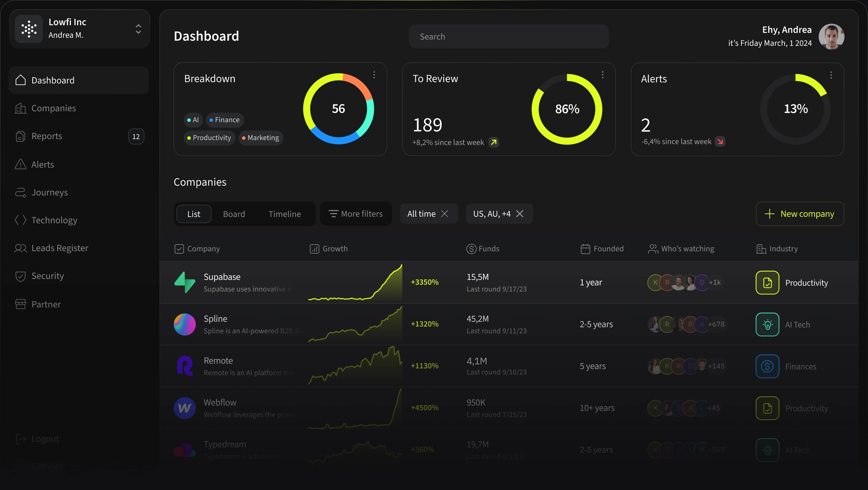Image resolution: width=868 pixels, height=490 pixels.
Task: Click the Lowfi Inc logo icon
Action: tap(29, 29)
